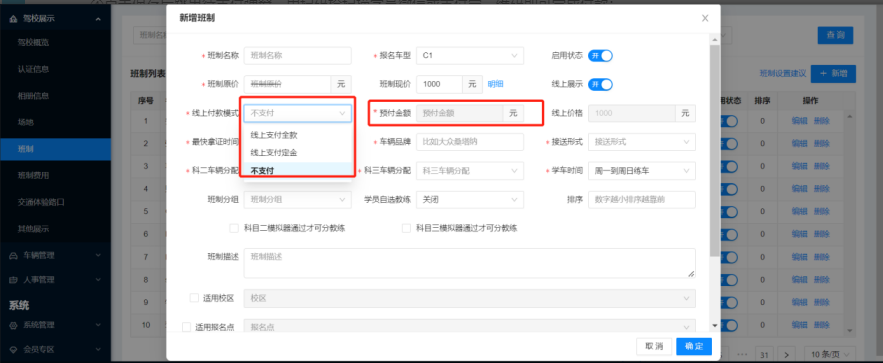Enable the 适用报名点 checkbox
Viewport: 883px width, 363px height.
pyautogui.click(x=186, y=327)
